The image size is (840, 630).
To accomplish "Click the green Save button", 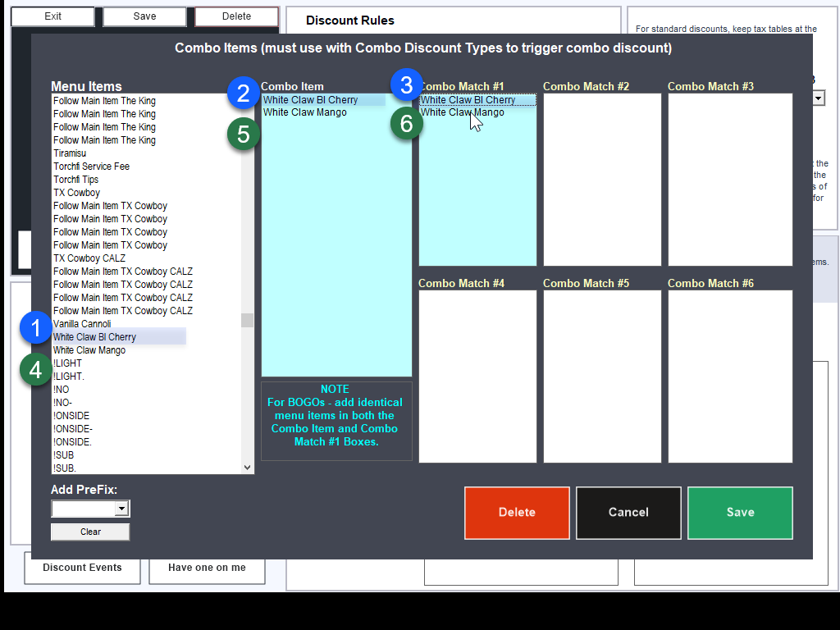I will click(740, 513).
